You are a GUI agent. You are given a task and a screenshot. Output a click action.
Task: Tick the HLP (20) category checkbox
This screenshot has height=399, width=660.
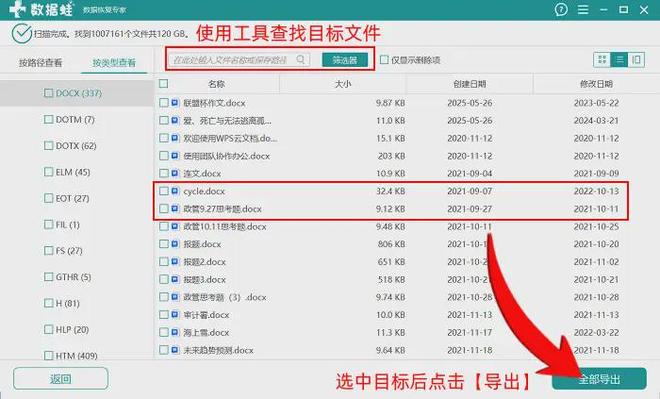48,329
